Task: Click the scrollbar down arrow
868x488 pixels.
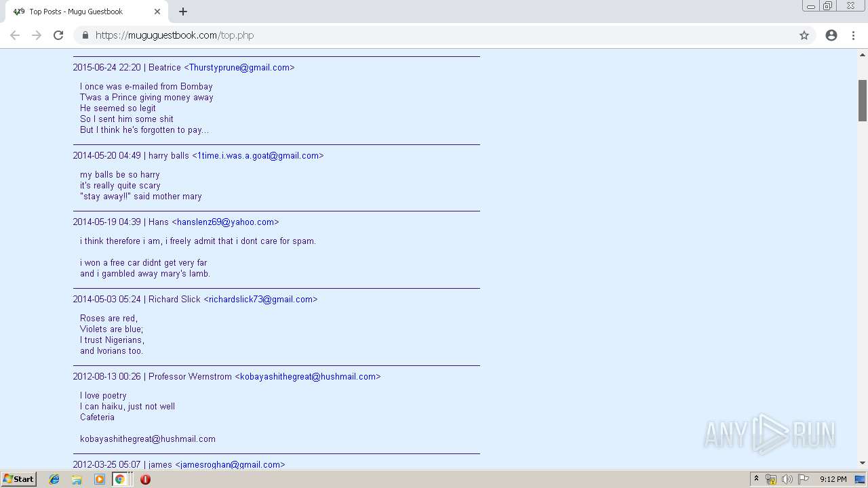Action: [x=863, y=464]
